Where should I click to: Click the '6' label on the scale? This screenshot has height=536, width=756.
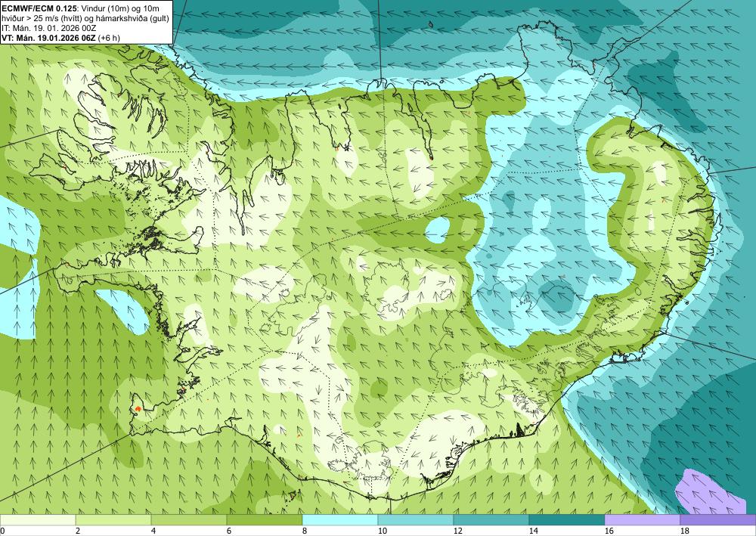tap(230, 531)
